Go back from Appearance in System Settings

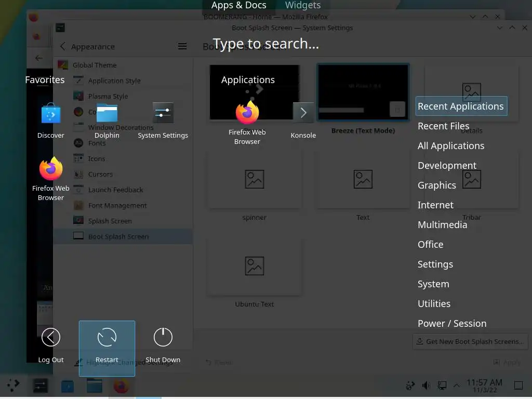(62, 46)
